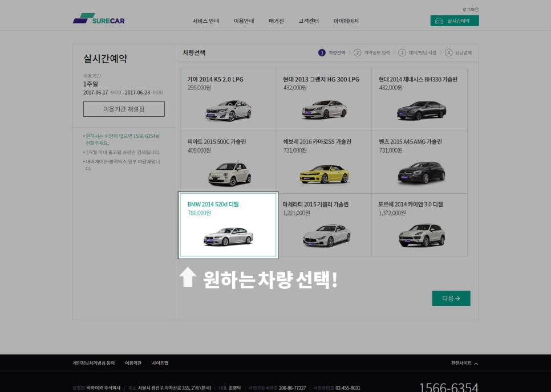Open the 서비스 안내 menu
This screenshot has width=551, height=392.
pos(205,21)
